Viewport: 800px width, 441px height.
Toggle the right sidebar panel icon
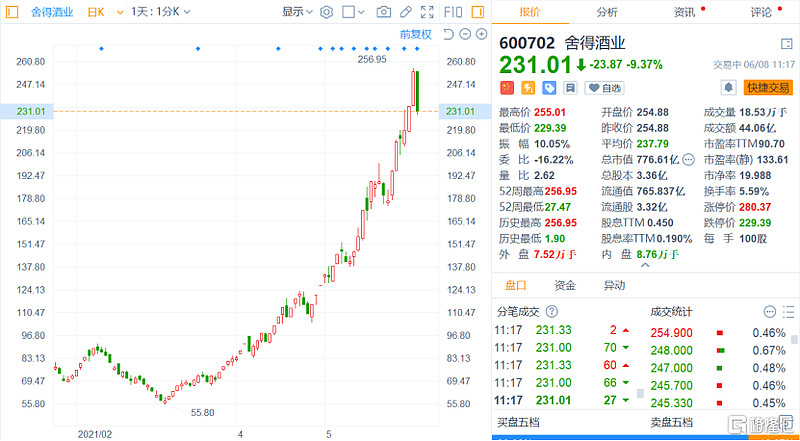[x=478, y=11]
